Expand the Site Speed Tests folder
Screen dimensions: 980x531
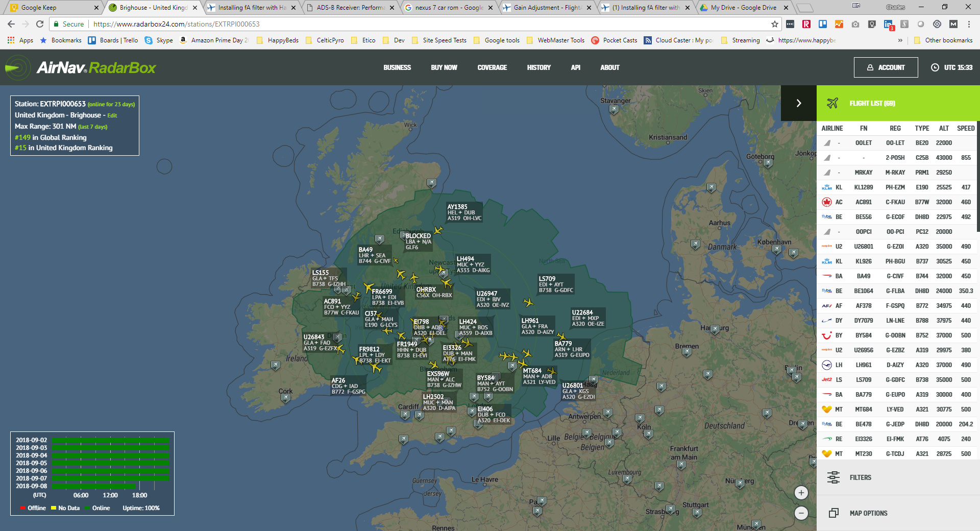(x=439, y=40)
